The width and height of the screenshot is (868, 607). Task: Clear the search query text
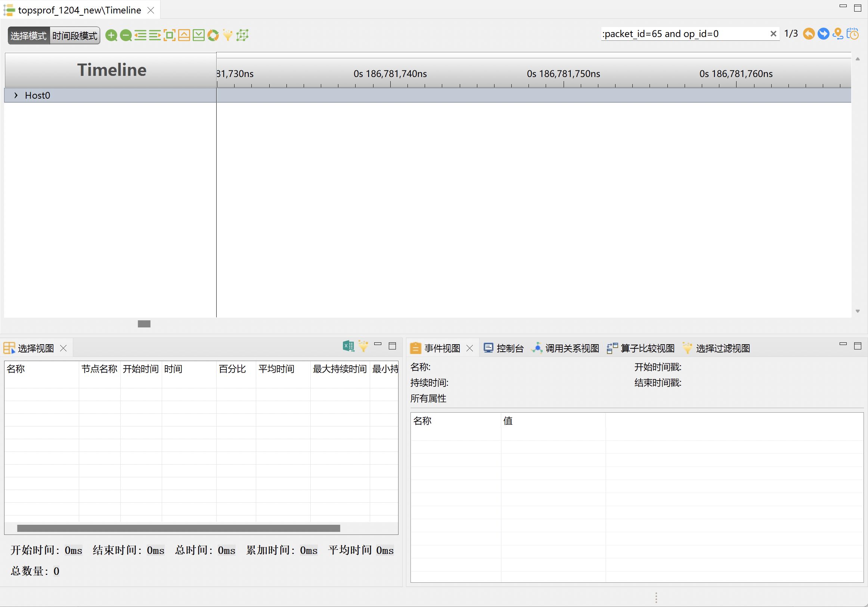[x=774, y=34]
